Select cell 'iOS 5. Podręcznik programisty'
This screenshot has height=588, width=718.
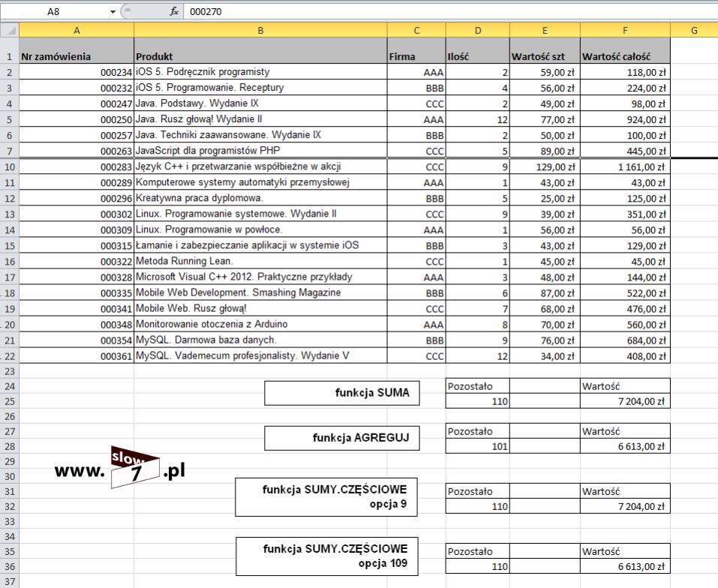[x=260, y=72]
